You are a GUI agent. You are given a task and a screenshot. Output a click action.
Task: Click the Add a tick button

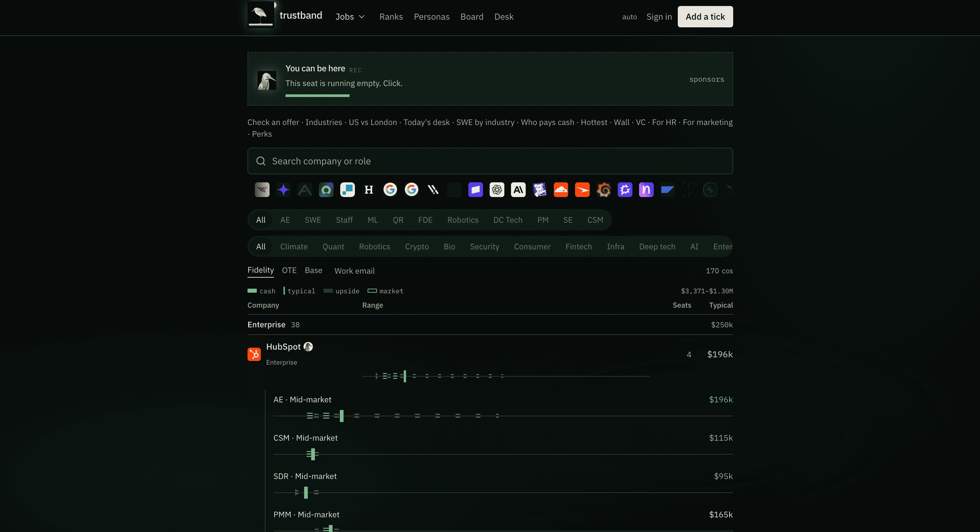(x=705, y=16)
